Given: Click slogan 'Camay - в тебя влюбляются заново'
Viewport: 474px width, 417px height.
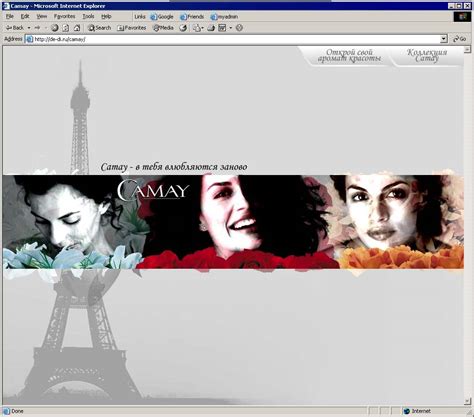Looking at the screenshot, I should coord(174,167).
